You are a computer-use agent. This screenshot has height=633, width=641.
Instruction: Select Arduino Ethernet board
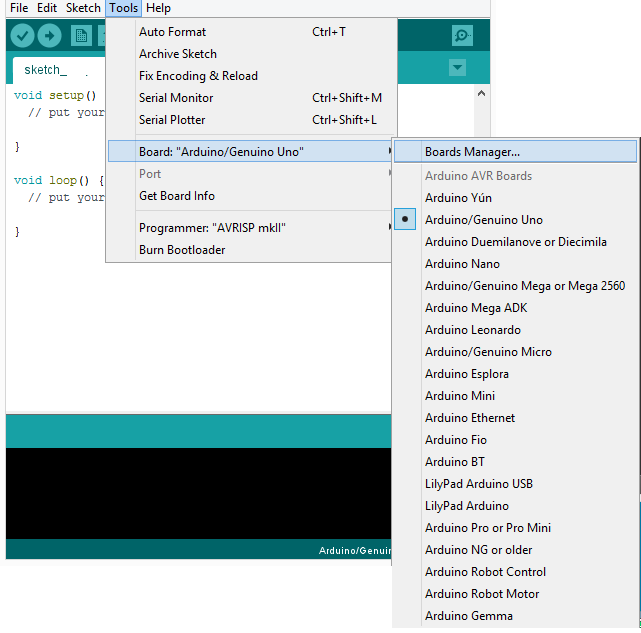[515, 418]
